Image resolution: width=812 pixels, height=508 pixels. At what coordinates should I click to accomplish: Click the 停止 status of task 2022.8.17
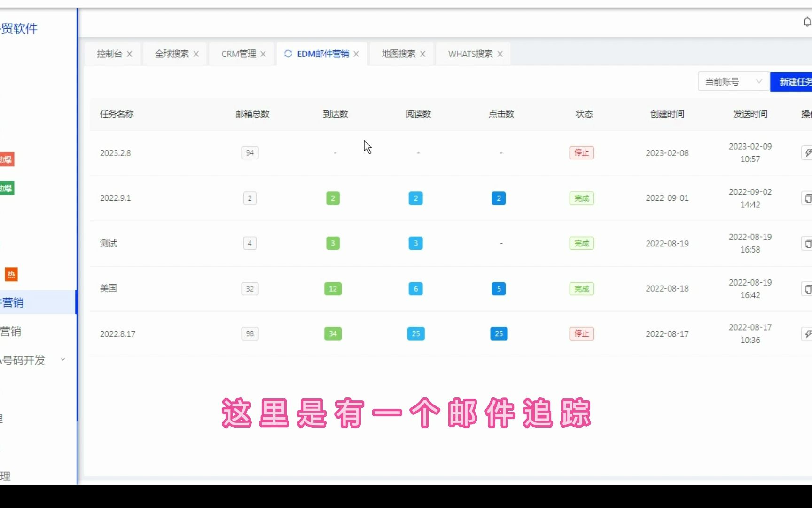582,334
